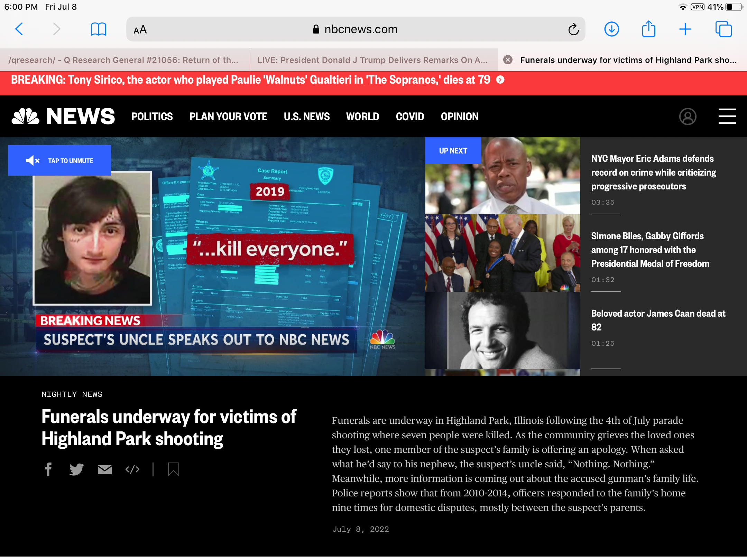Viewport: 747px width, 560px height.
Task: Get the embed code icon
Action: click(132, 469)
